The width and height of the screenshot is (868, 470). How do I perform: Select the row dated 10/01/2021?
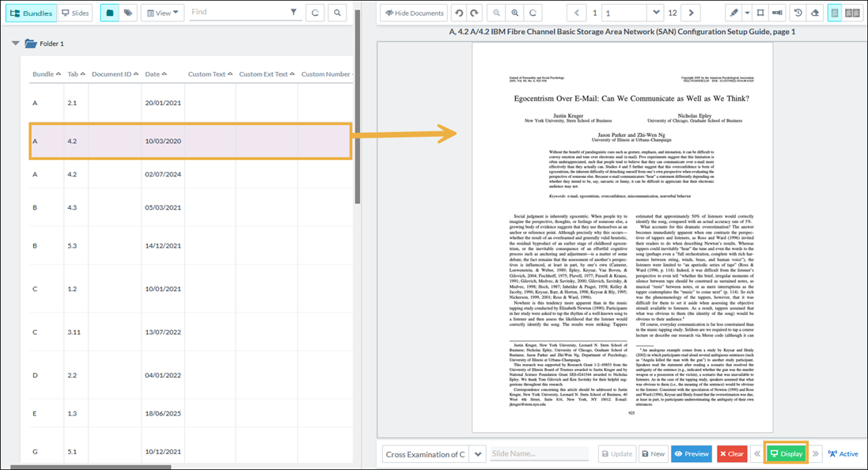pyautogui.click(x=191, y=289)
